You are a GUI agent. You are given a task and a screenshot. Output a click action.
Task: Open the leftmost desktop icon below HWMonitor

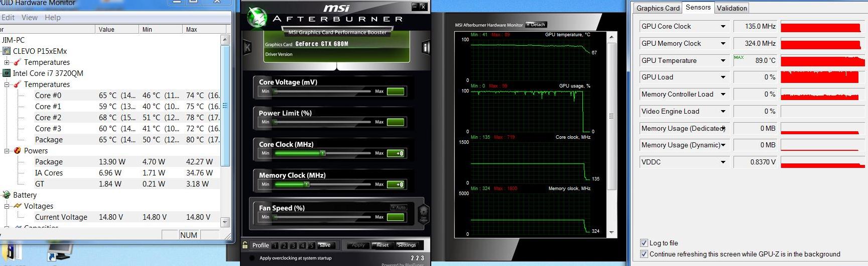10,252
